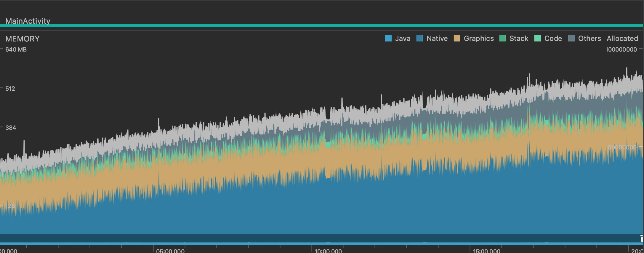
Task: Click the Java legend color swatch
Action: coord(388,38)
